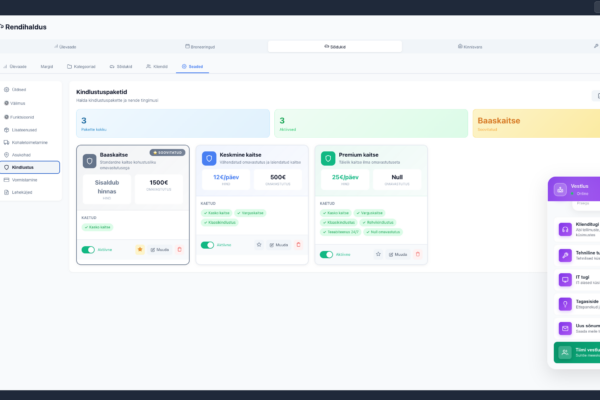The height and width of the screenshot is (400, 600).
Task: Open the Kategooriad tab
Action: tap(82, 66)
